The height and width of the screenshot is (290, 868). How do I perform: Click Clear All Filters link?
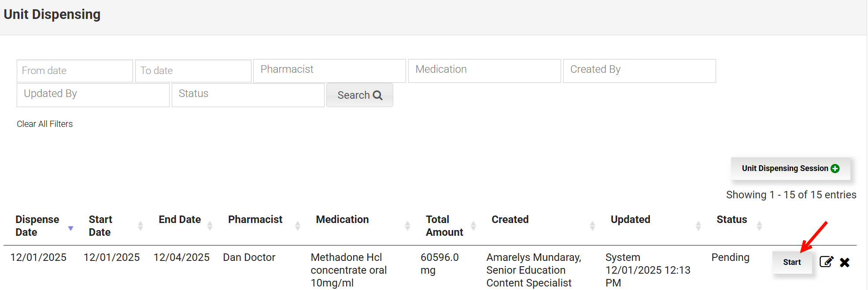(x=45, y=124)
